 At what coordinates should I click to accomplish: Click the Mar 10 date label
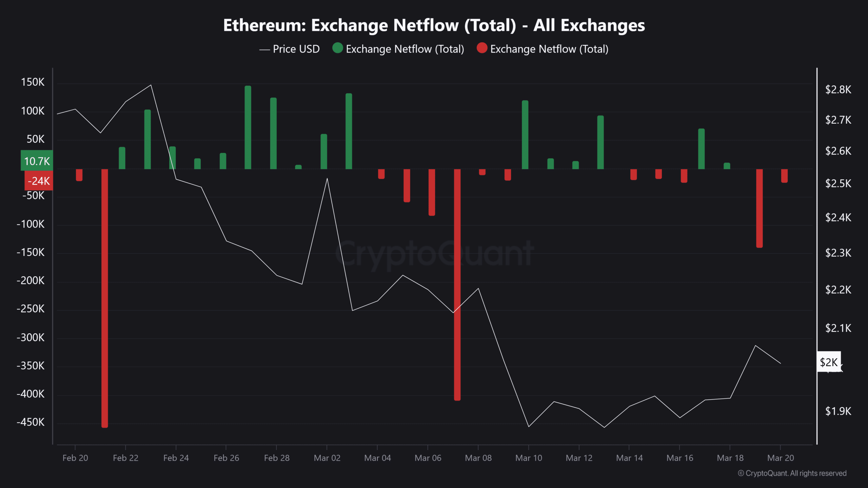tap(529, 458)
